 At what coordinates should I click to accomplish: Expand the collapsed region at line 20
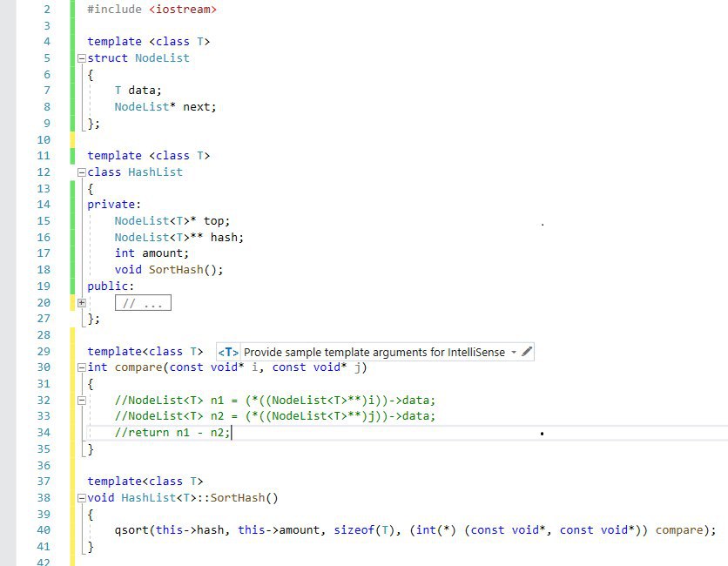point(82,303)
